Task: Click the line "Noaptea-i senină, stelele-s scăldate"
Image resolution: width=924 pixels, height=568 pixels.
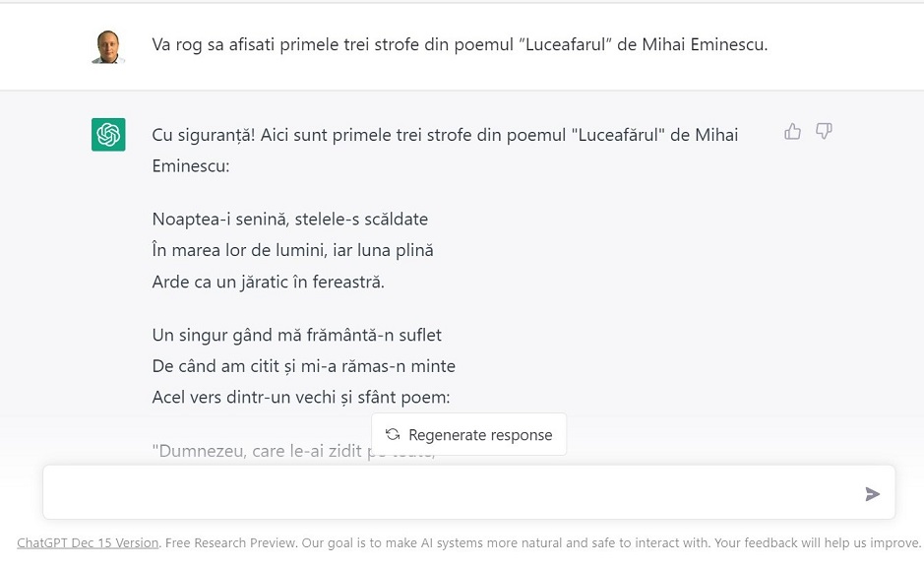Action: click(x=290, y=220)
